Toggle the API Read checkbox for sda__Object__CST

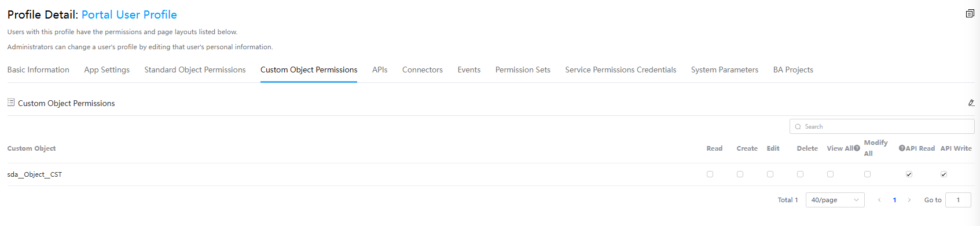[909, 174]
